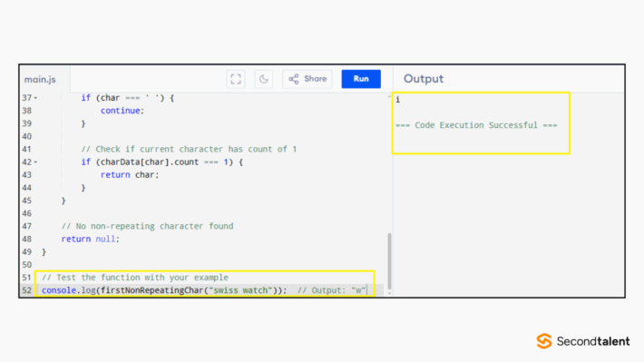Click the Share button

pos(307,79)
